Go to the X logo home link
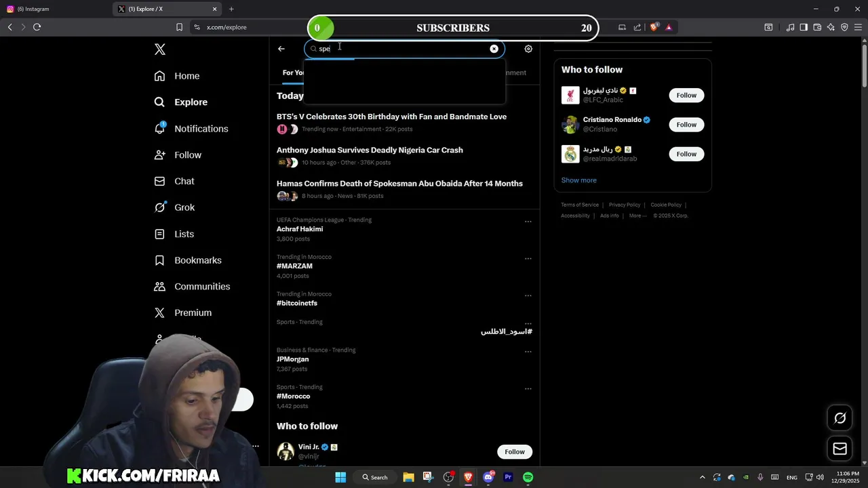 (160, 49)
